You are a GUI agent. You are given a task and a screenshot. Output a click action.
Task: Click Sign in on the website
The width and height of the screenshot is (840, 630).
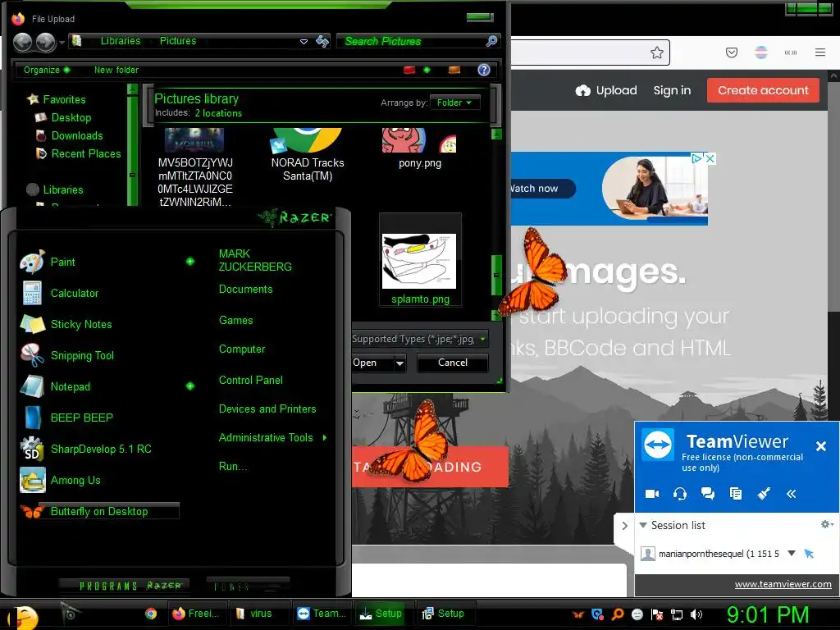pos(672,90)
